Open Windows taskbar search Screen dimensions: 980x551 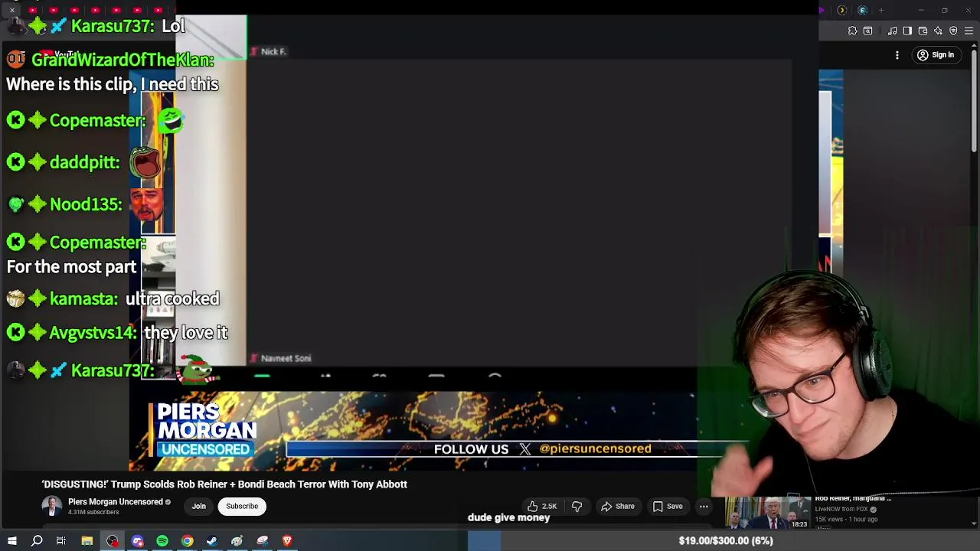(37, 541)
